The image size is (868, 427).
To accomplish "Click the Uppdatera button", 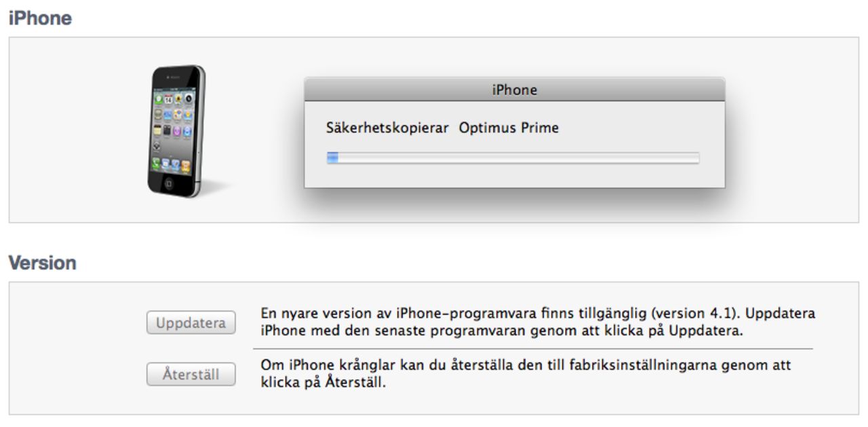I will pos(191,322).
